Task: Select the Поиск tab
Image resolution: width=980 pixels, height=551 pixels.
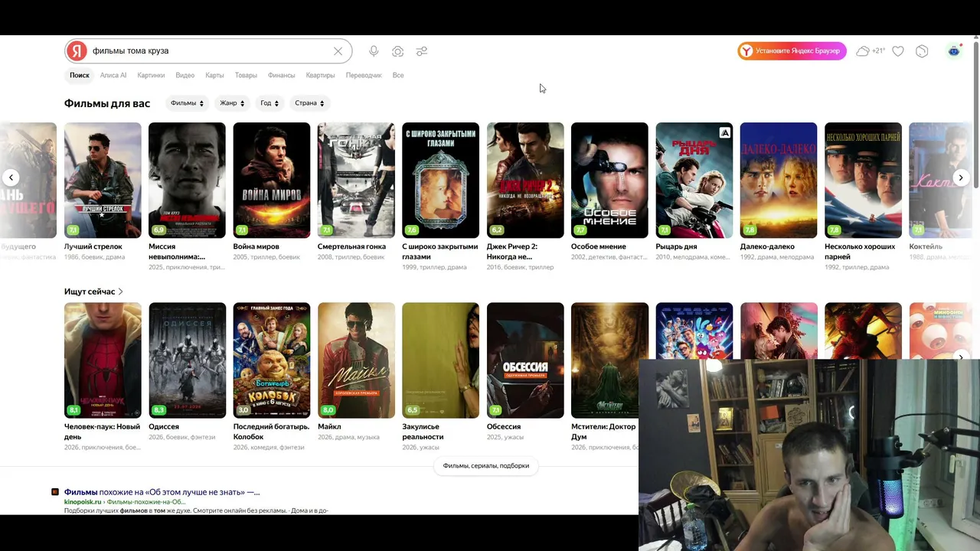Action: pyautogui.click(x=80, y=75)
